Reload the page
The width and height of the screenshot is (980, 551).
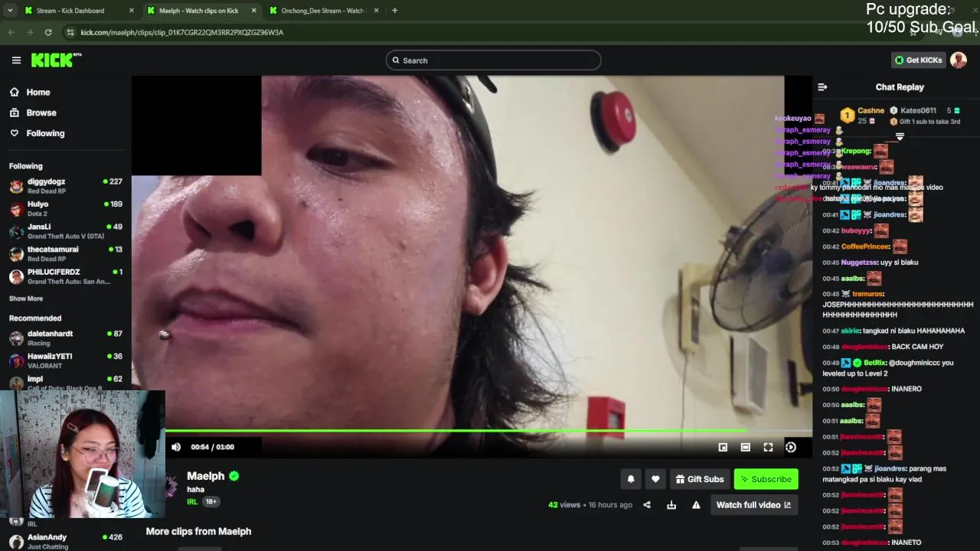tap(48, 32)
